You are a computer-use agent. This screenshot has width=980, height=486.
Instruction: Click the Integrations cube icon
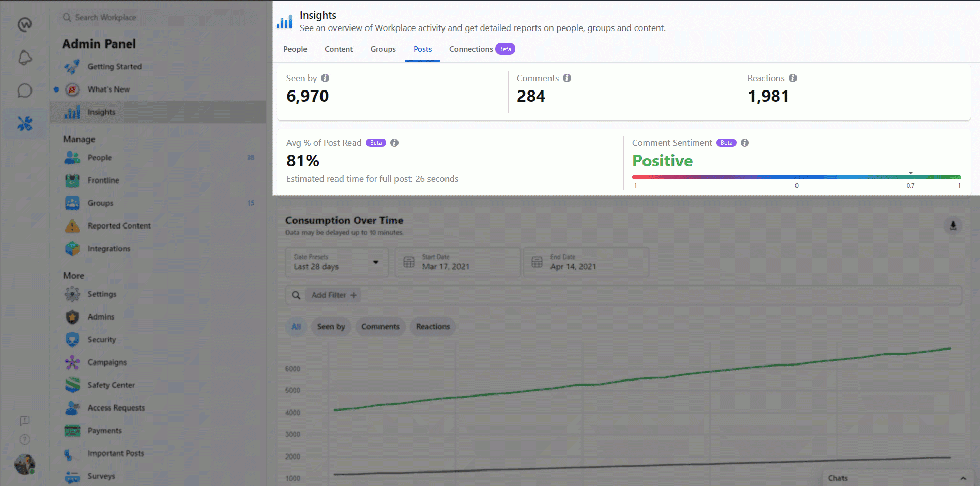pyautogui.click(x=72, y=249)
